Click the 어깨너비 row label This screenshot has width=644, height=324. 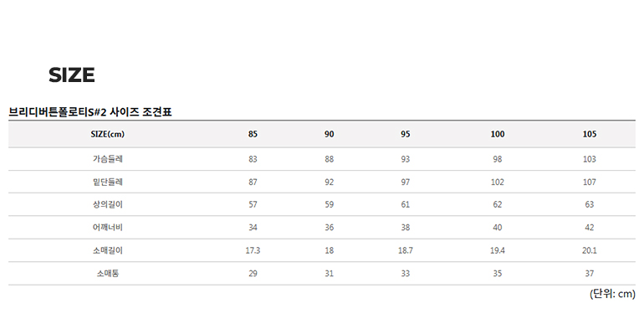(108, 228)
